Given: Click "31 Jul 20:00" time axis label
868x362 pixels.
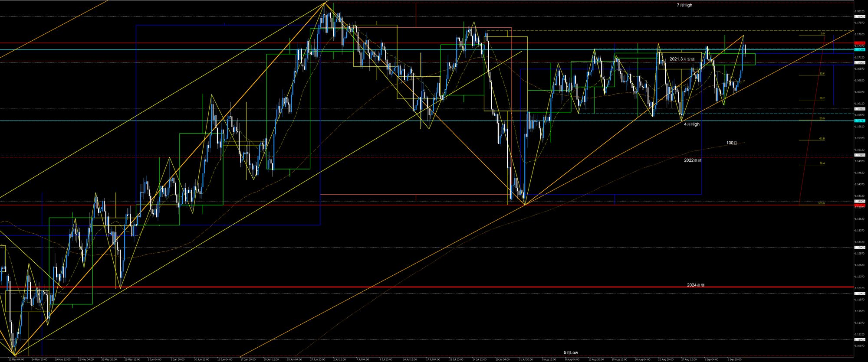Looking at the screenshot, I should [x=525, y=359].
